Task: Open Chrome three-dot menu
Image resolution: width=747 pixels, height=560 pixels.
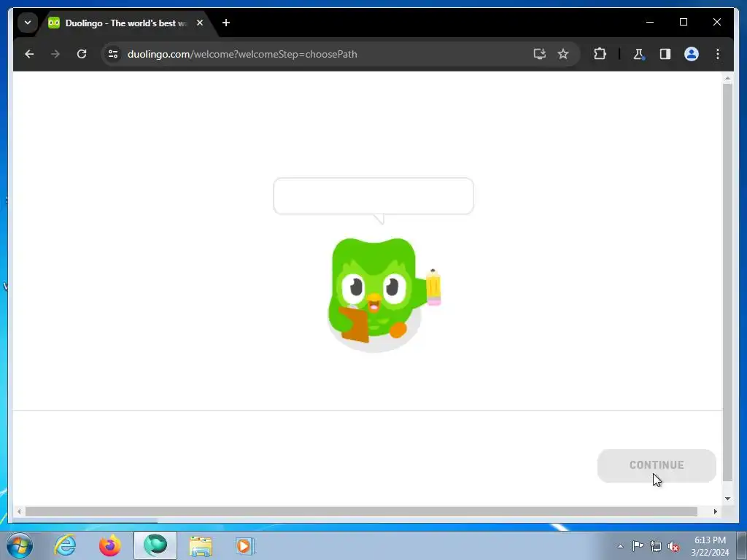Action: coord(718,54)
